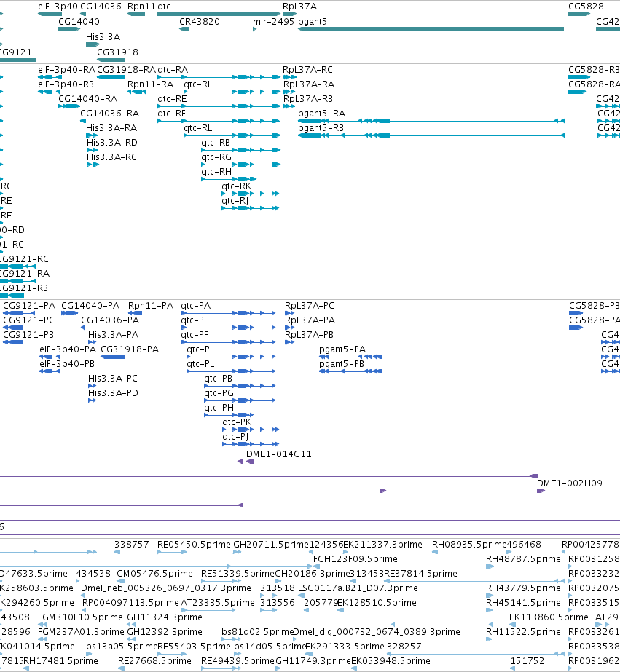This screenshot has width=620, height=672.
Task: Click transcript eIF-3p40-RB label
Action: click(66, 84)
